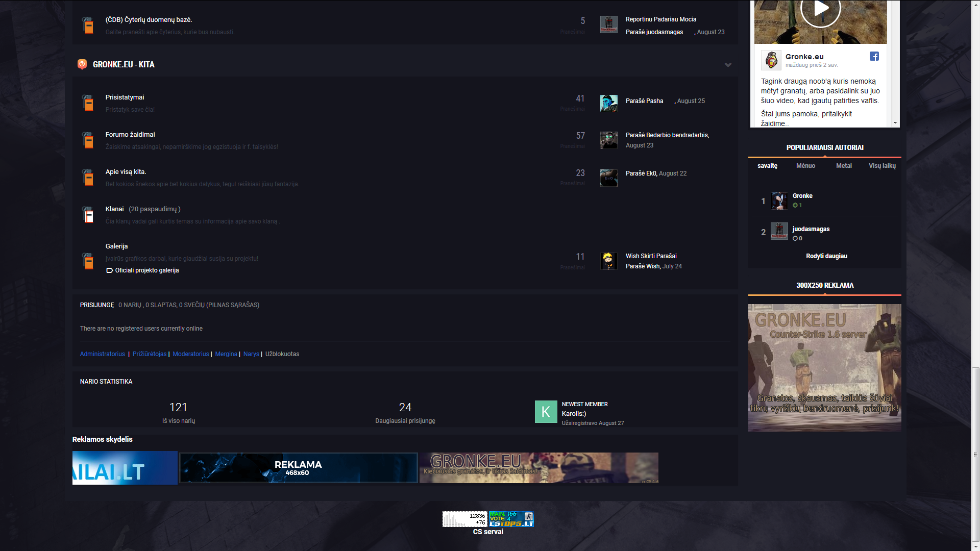
Task: Click the GRONKE.EU bottom banner ad
Action: click(x=539, y=468)
